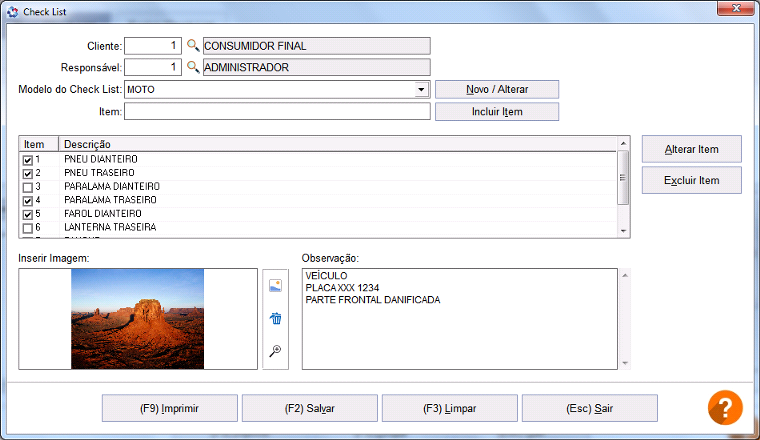760x440 pixels.
Task: Select the FAROL DIANTEIRO row text
Action: click(103, 213)
